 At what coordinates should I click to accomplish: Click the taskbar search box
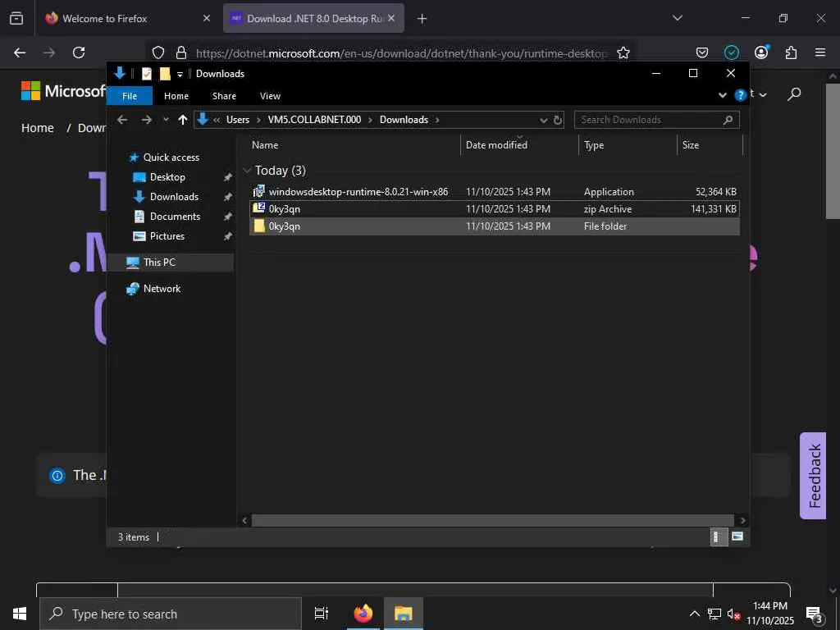(x=171, y=614)
